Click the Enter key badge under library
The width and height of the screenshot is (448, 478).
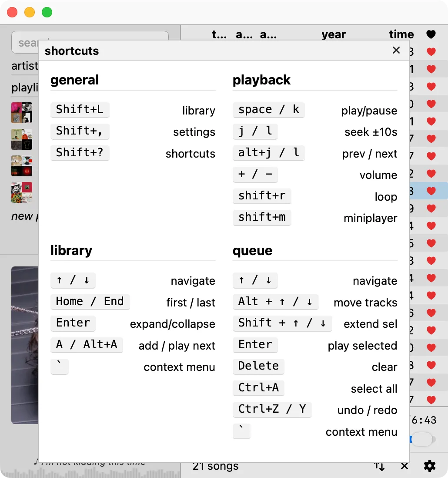pos(73,323)
